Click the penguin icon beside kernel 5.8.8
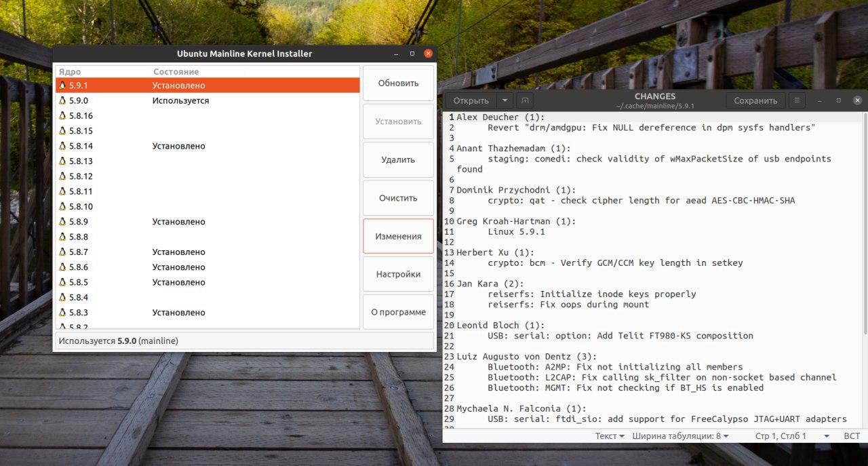The image size is (868, 466). tap(62, 237)
